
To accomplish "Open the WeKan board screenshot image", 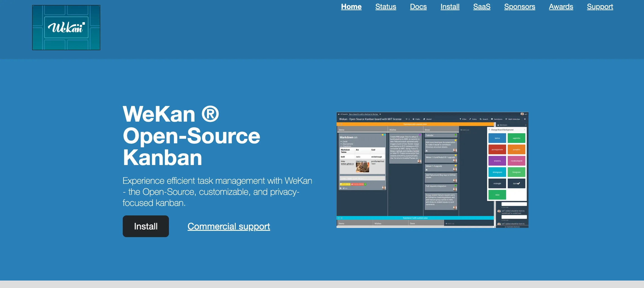I will pos(432,170).
